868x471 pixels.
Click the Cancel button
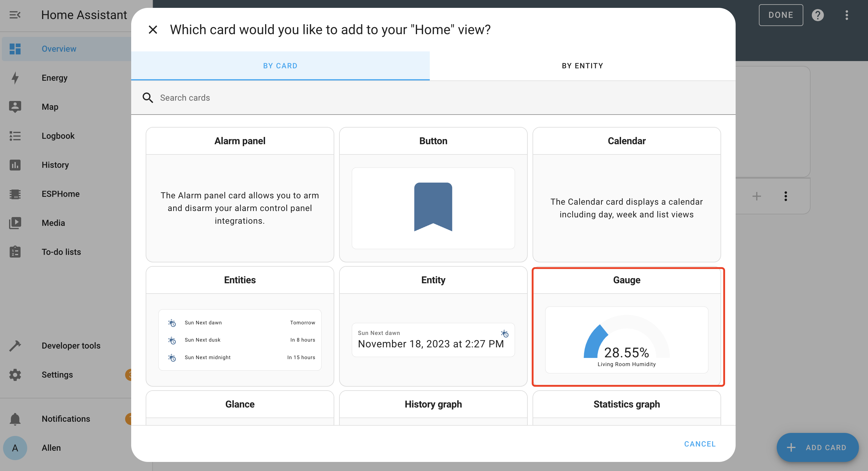(700, 444)
